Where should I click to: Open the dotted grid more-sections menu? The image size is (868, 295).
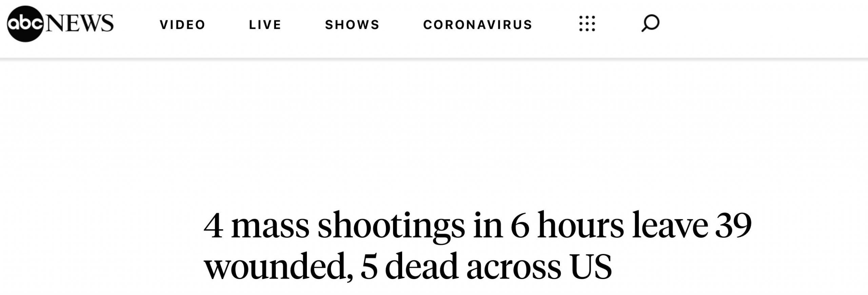point(587,23)
